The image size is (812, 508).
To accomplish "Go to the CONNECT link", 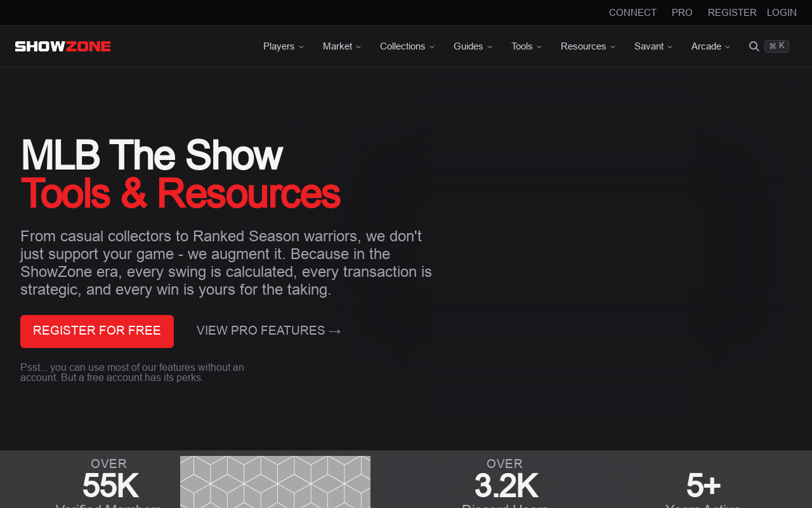I will point(632,13).
